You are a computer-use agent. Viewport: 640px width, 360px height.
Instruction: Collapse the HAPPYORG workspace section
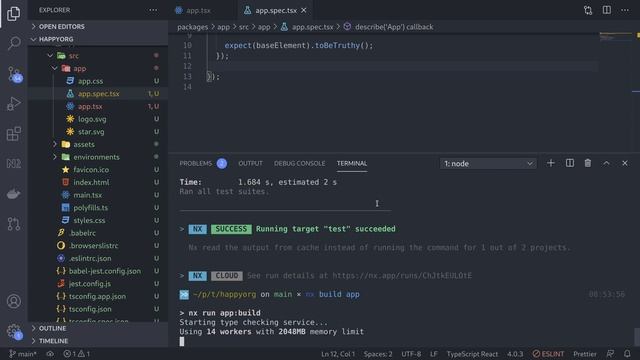98,39
